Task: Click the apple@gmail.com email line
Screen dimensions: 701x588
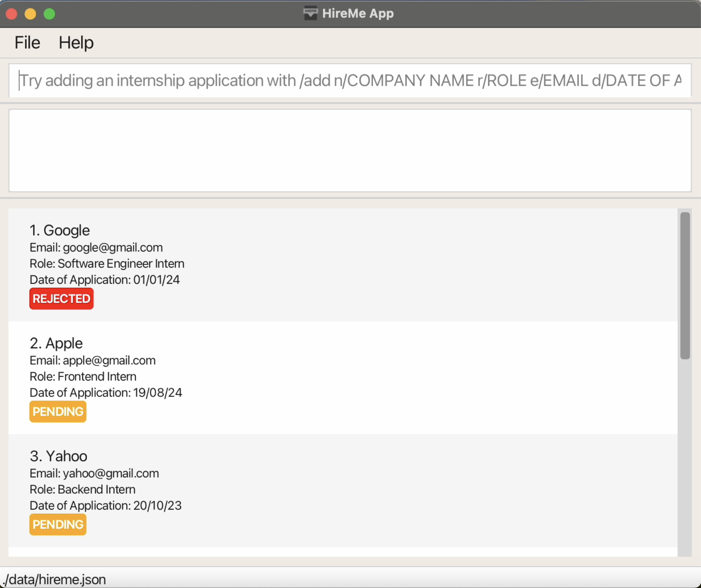Action: (93, 360)
